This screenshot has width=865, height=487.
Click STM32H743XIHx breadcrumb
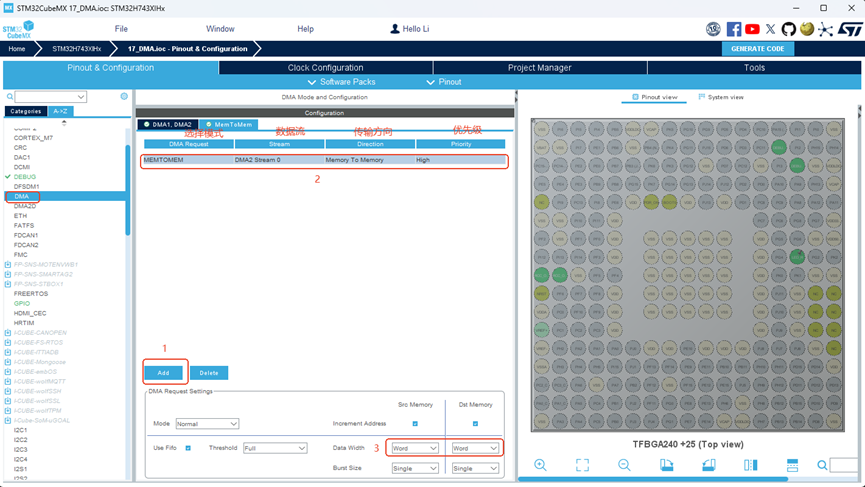point(77,49)
